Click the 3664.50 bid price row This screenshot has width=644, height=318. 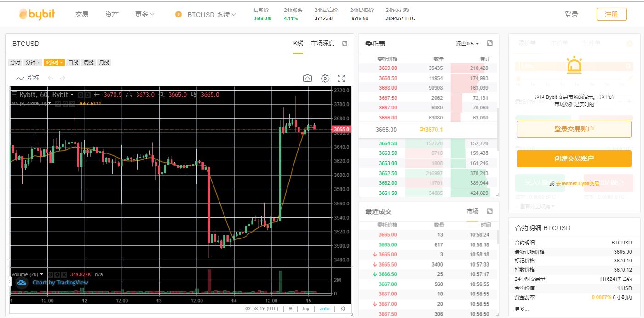(x=427, y=143)
